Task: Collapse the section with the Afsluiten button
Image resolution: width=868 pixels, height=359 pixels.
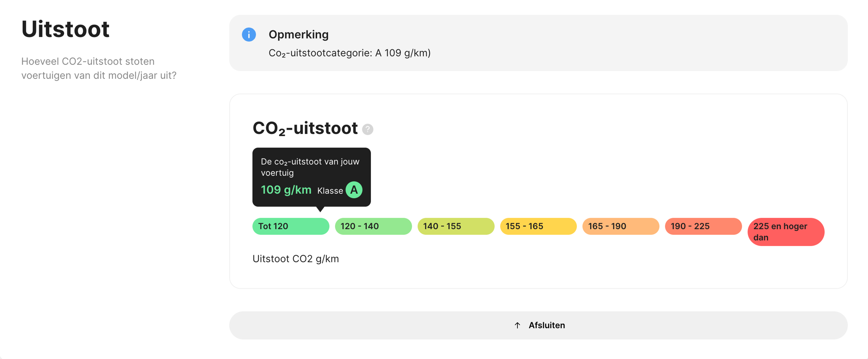Action: point(538,325)
